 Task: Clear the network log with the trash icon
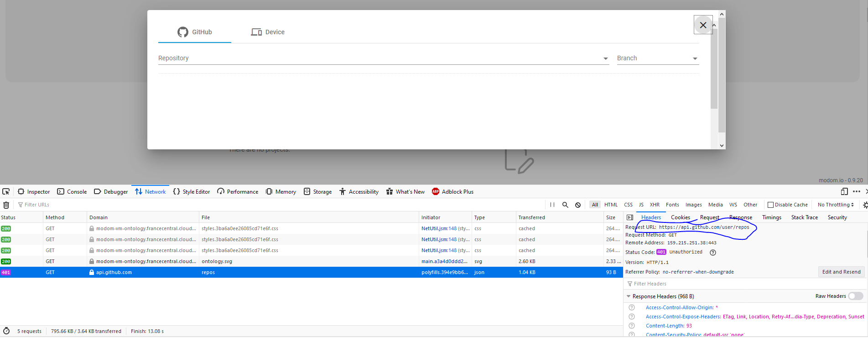coord(6,205)
